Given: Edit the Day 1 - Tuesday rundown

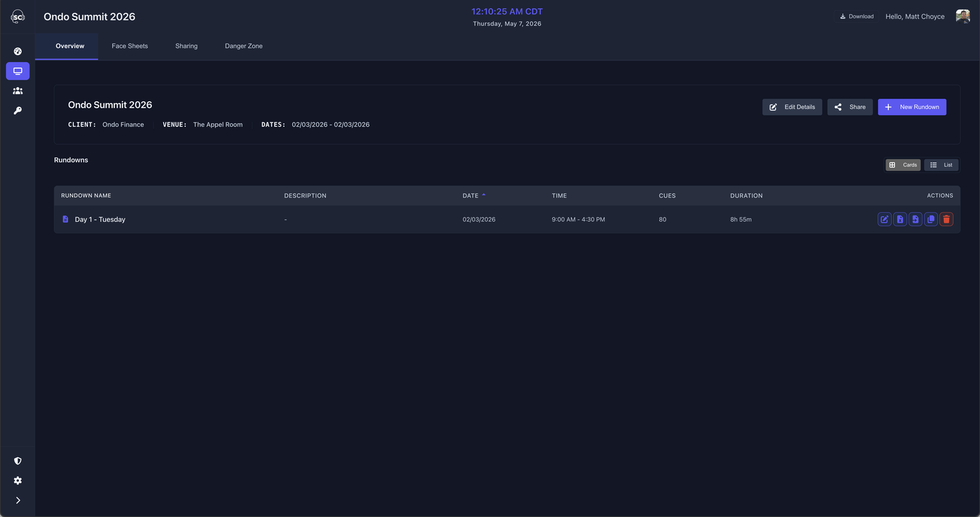Looking at the screenshot, I should tap(884, 219).
